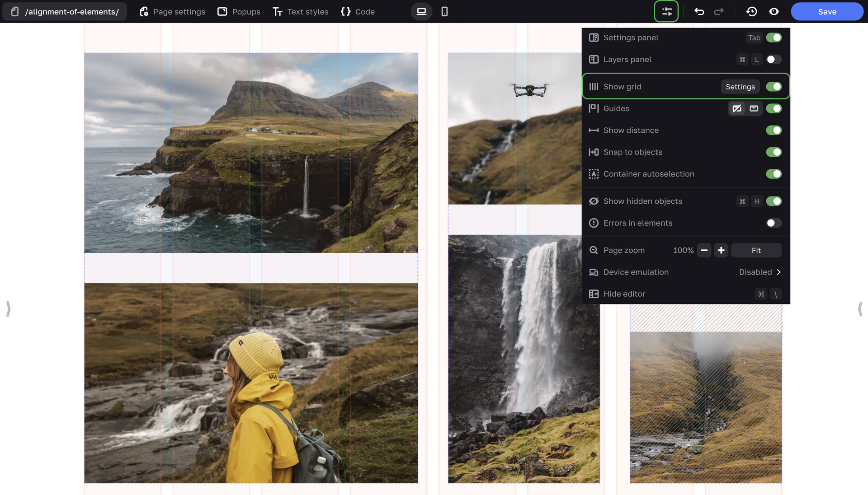Click the preview eye icon
Image resolution: width=868 pixels, height=495 pixels.
click(774, 12)
